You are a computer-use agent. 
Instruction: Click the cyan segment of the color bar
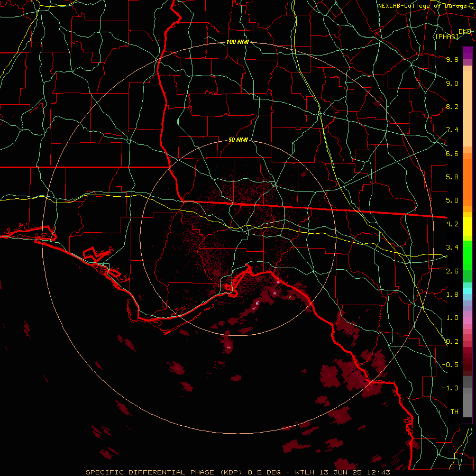coord(467,291)
